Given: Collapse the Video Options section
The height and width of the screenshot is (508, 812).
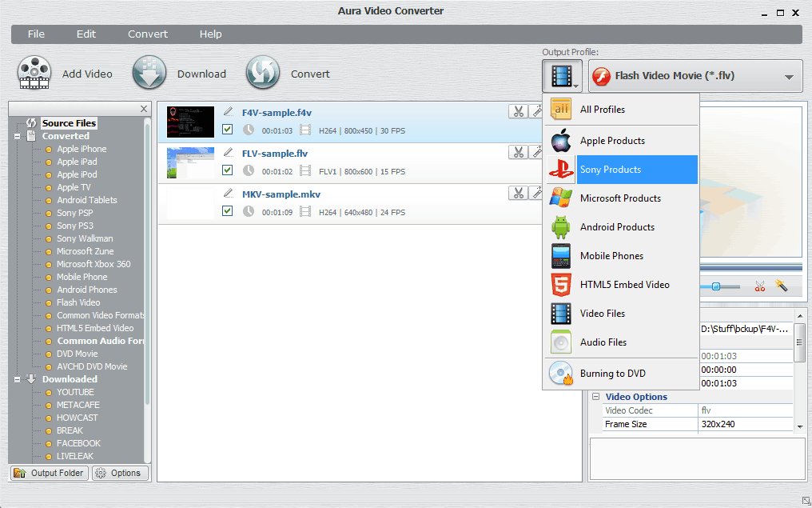Looking at the screenshot, I should click(x=595, y=397).
